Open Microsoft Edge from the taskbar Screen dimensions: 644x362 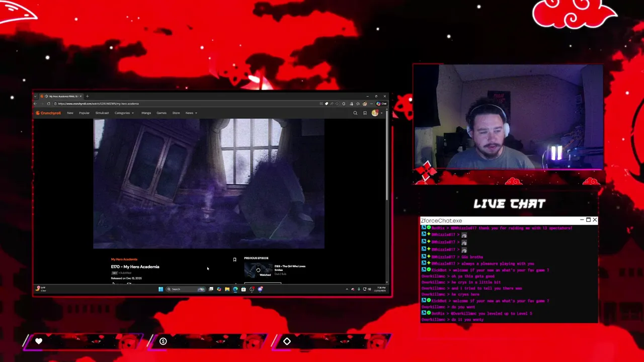(x=235, y=289)
